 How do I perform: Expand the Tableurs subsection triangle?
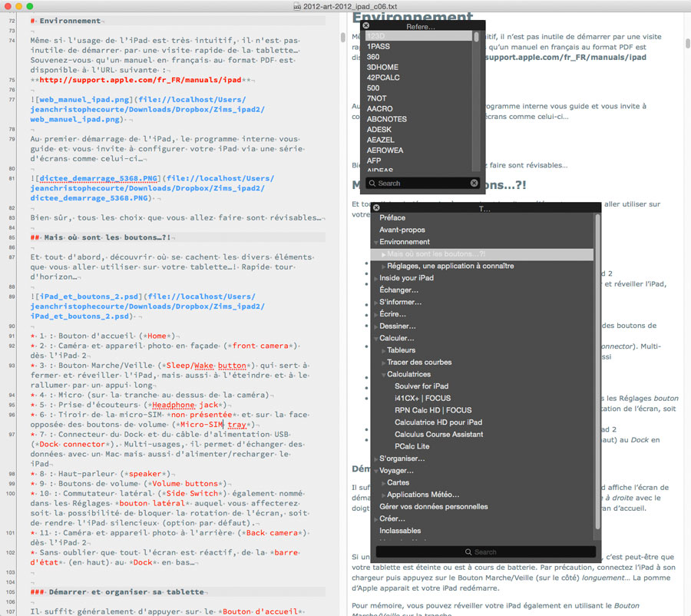[x=383, y=350]
